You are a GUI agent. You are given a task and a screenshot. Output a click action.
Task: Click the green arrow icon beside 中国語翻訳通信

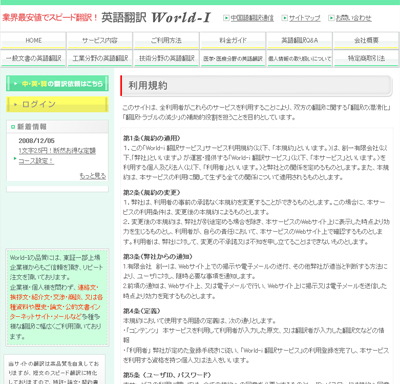226,18
